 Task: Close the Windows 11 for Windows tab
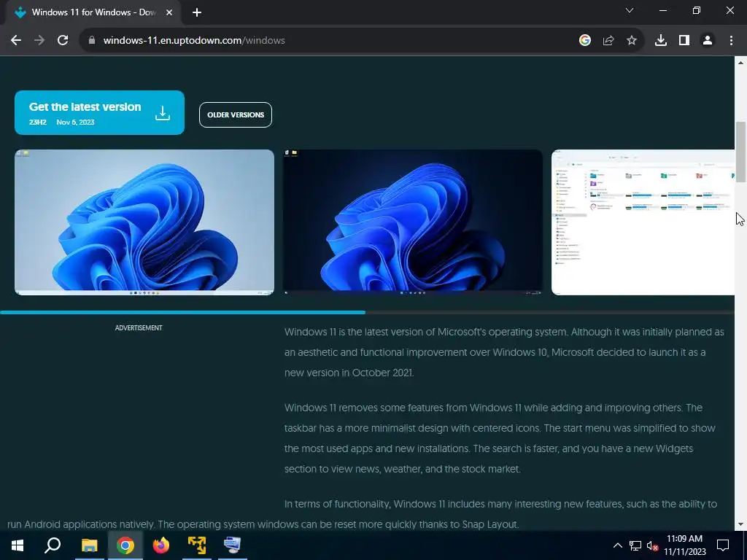pos(169,12)
